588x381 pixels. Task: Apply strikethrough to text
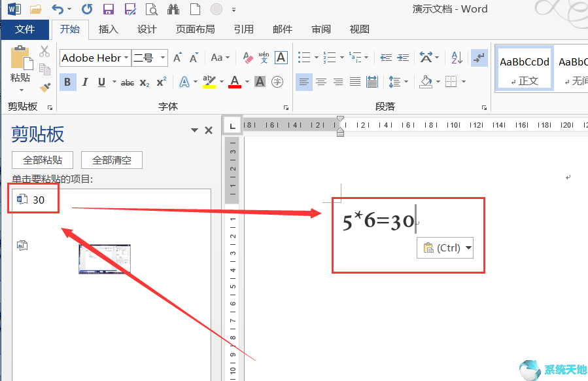127,82
